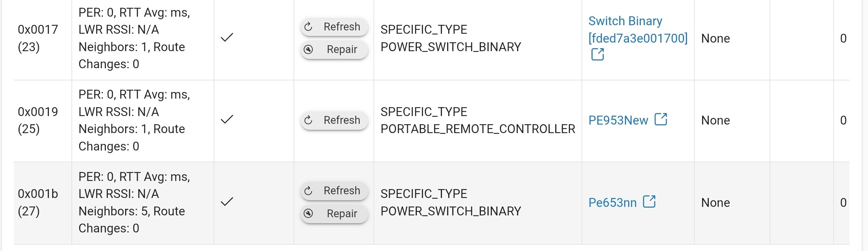Click the checkmark in node 0x0017 row
The width and height of the screenshot is (868, 251).
[x=227, y=37]
